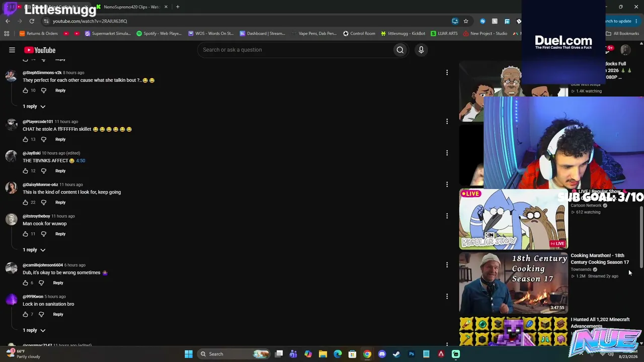Dislike the @DaisyMonroe-o6z comment
This screenshot has width=644, height=362.
pyautogui.click(x=43, y=202)
